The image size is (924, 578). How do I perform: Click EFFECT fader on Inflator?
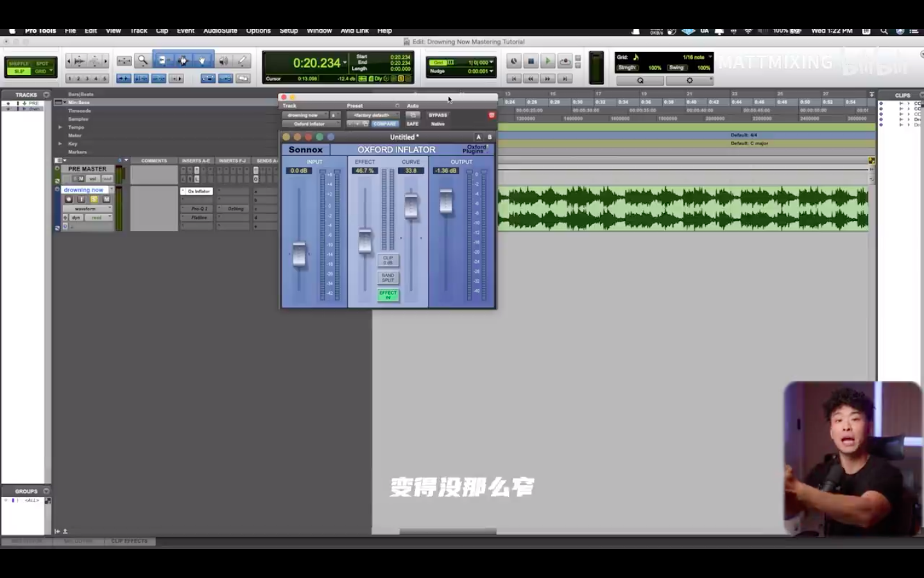click(x=365, y=240)
